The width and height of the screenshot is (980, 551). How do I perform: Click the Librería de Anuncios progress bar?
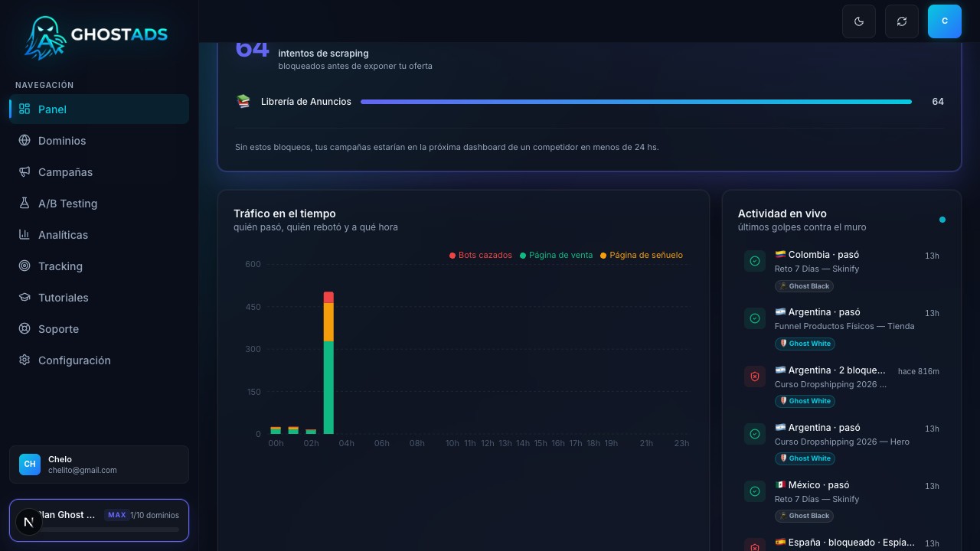click(636, 102)
